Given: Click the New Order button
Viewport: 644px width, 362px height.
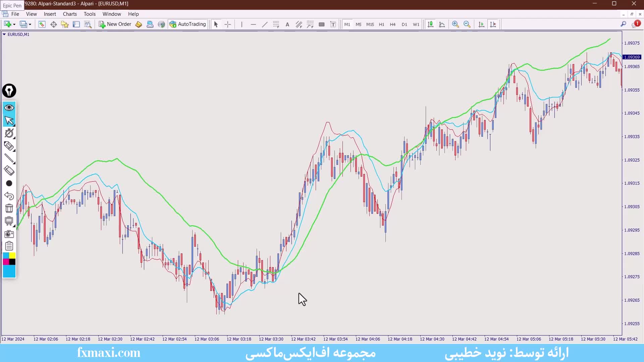Looking at the screenshot, I should point(115,24).
